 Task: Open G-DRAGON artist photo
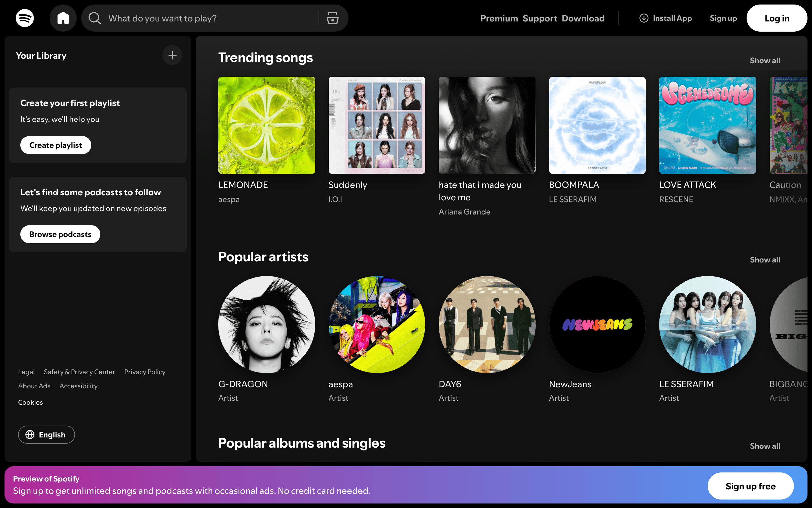click(266, 325)
